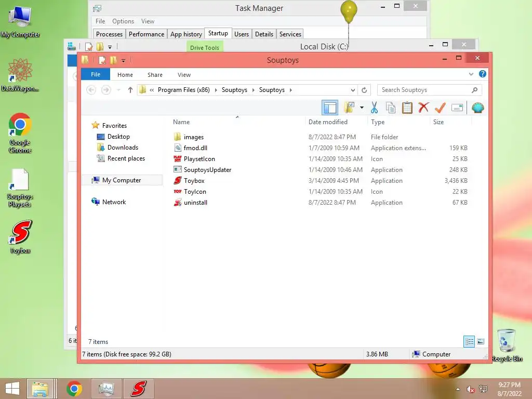
Task: Open Performance tab in Task Manager
Action: coord(146,34)
